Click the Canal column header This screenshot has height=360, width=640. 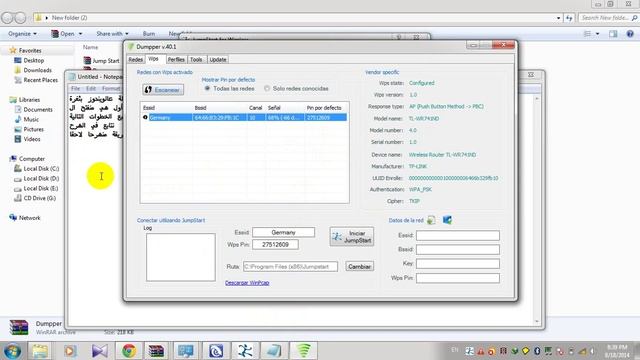point(256,108)
